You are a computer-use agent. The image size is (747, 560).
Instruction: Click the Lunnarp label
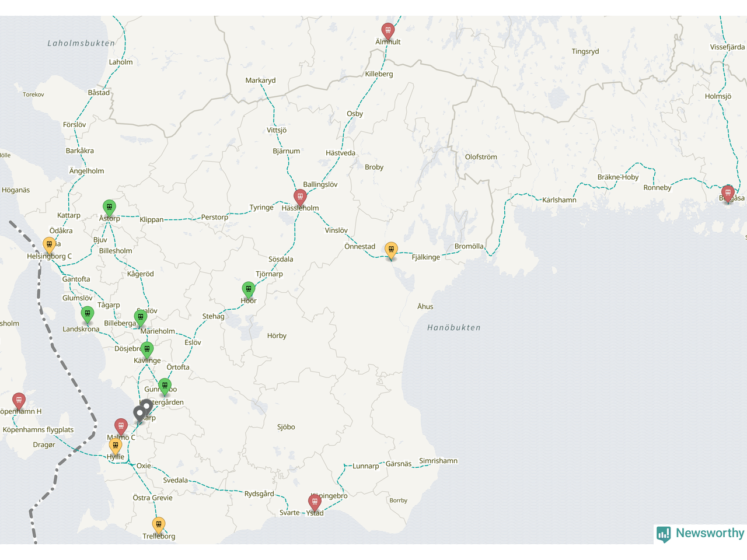point(366,466)
